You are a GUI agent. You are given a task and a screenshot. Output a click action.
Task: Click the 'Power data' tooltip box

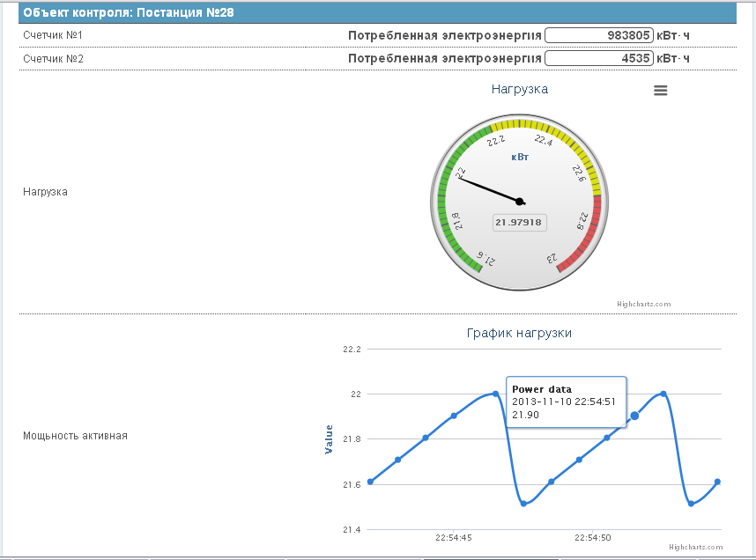(x=566, y=402)
